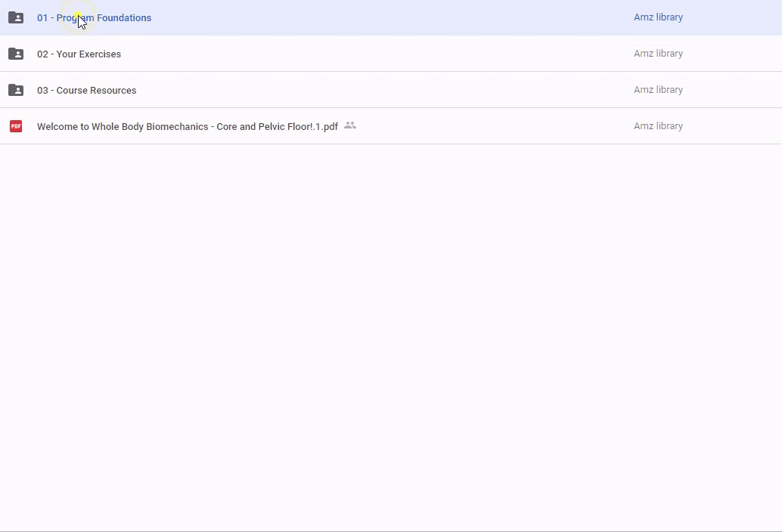This screenshot has width=782, height=532.
Task: Click the folder icon for 01 - Program Foundations
Action: (x=16, y=17)
